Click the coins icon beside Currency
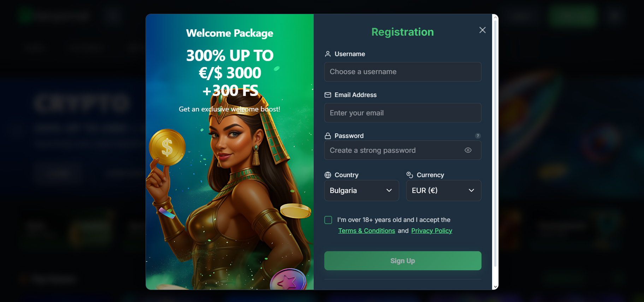This screenshot has width=644, height=302. (410, 175)
